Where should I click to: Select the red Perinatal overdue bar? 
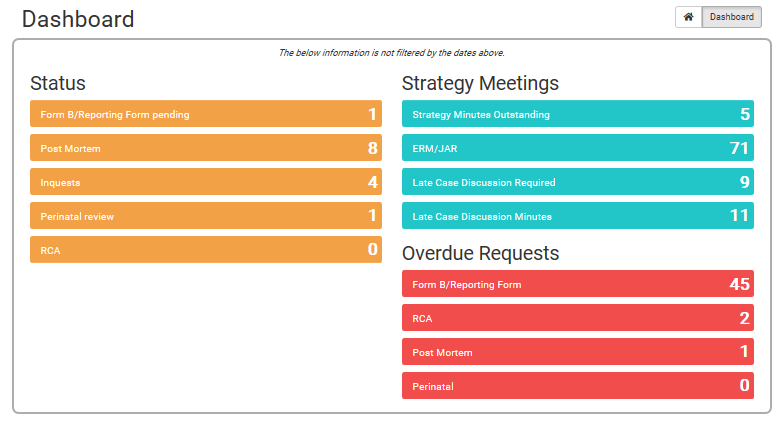(577, 386)
